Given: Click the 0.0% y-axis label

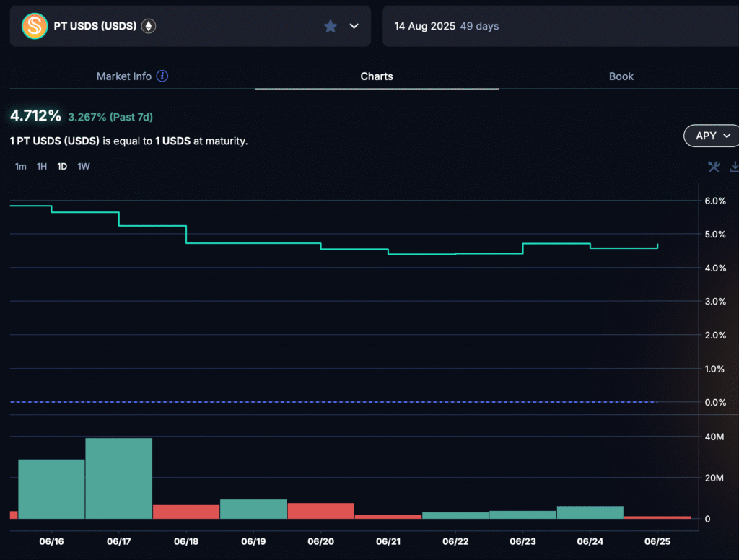Looking at the screenshot, I should (x=715, y=403).
